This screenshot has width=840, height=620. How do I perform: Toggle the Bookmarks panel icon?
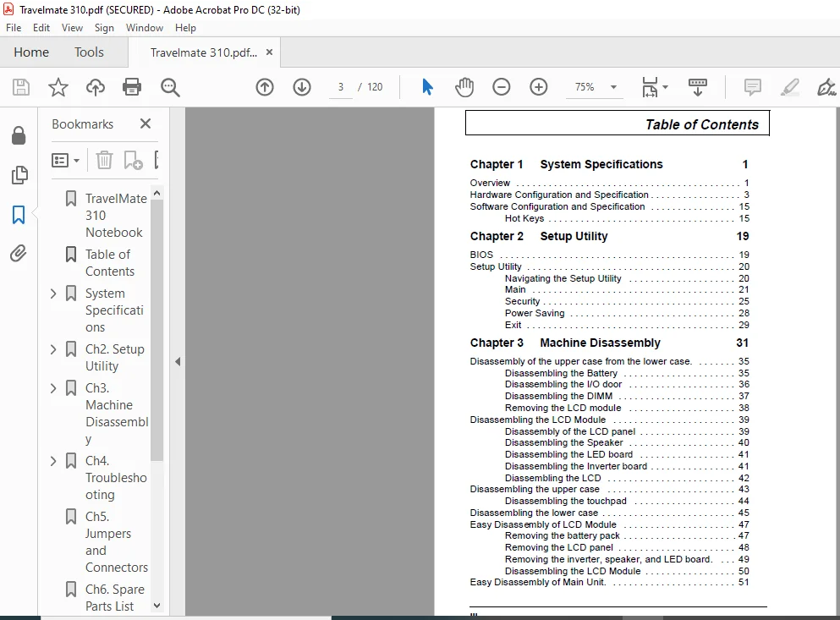point(19,214)
